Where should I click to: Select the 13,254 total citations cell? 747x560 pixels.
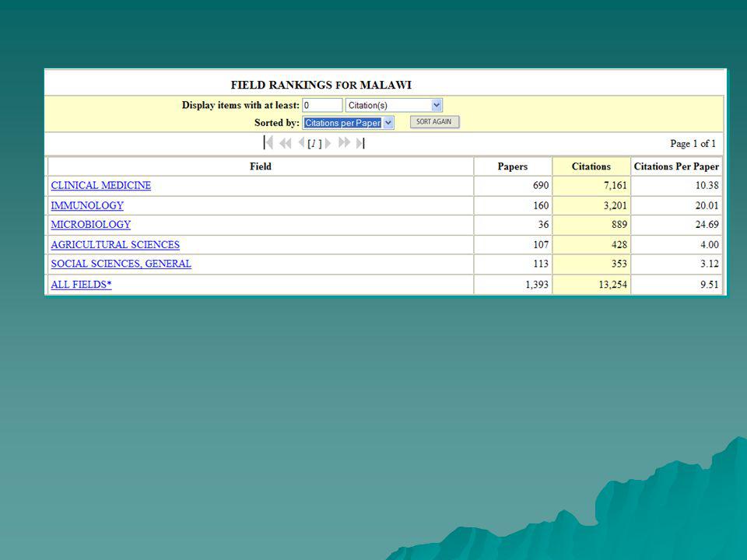pos(591,285)
